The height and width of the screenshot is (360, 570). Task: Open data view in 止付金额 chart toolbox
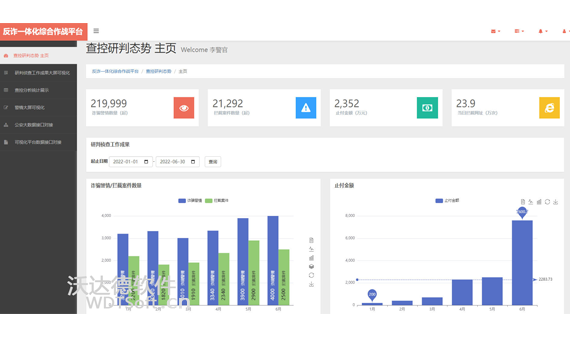[523, 202]
